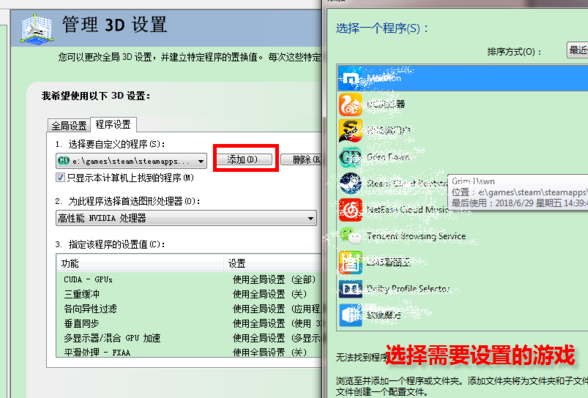Viewport: 588px width, 398px height.
Task: Choose Dolby Profile Selector icon
Action: (x=351, y=289)
